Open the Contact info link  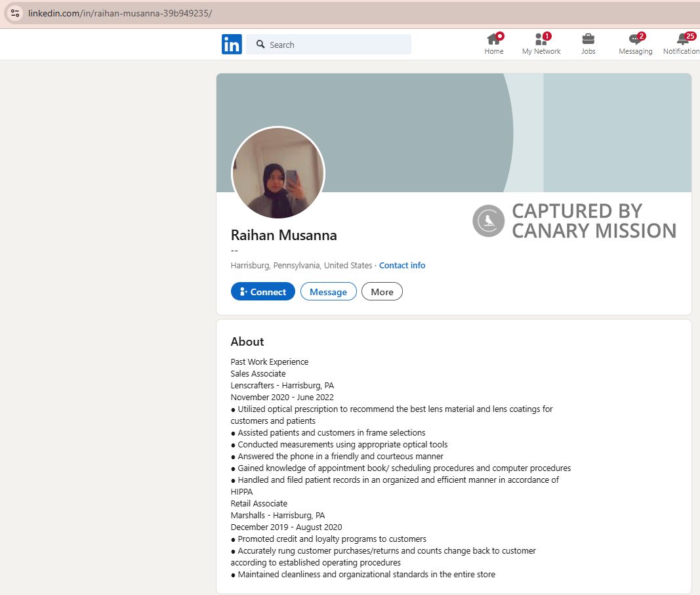(402, 265)
